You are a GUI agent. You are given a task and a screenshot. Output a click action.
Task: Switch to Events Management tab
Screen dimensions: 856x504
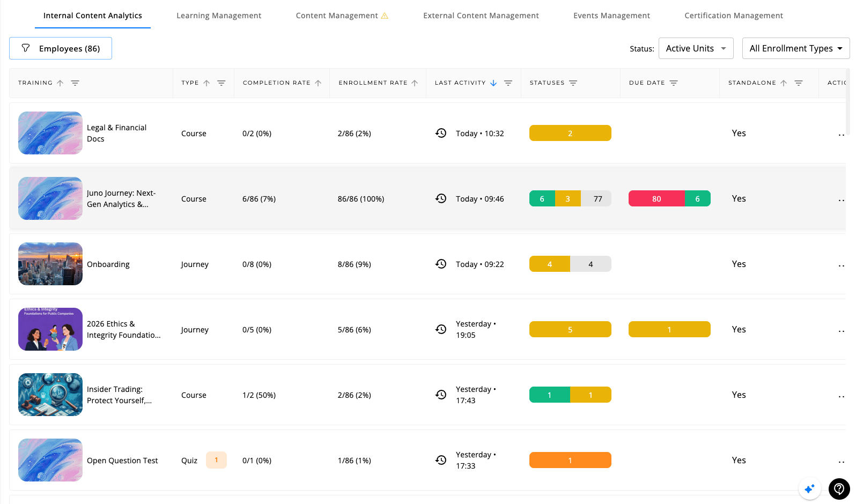point(611,16)
